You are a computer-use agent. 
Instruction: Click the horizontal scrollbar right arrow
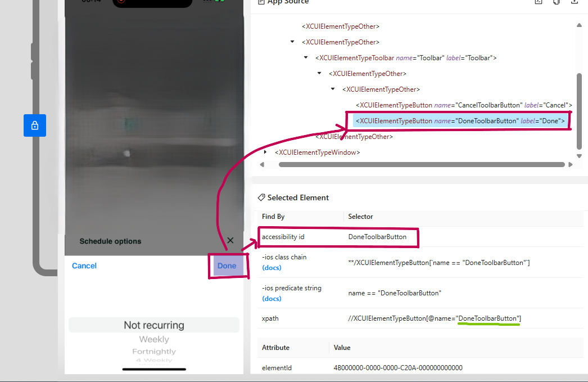click(571, 165)
